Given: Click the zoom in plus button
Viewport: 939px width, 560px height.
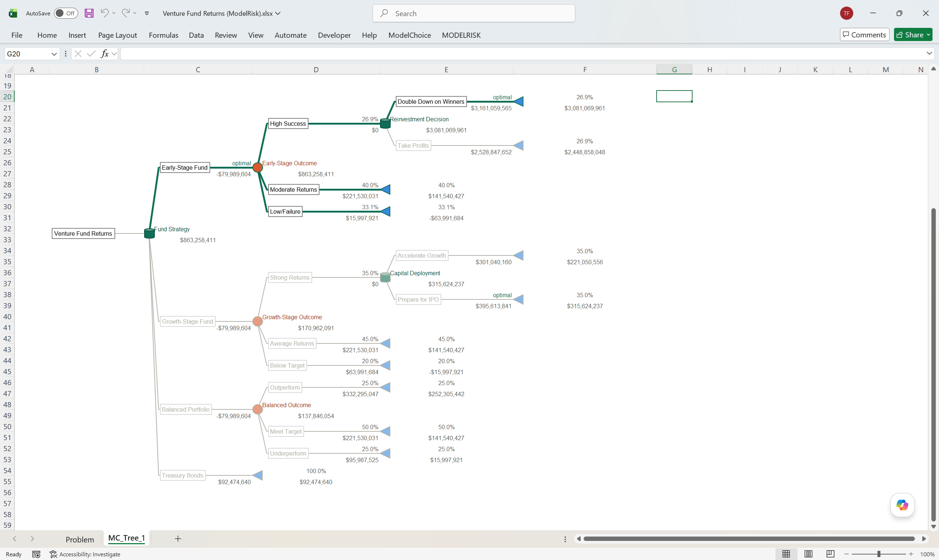Looking at the screenshot, I should tap(911, 554).
